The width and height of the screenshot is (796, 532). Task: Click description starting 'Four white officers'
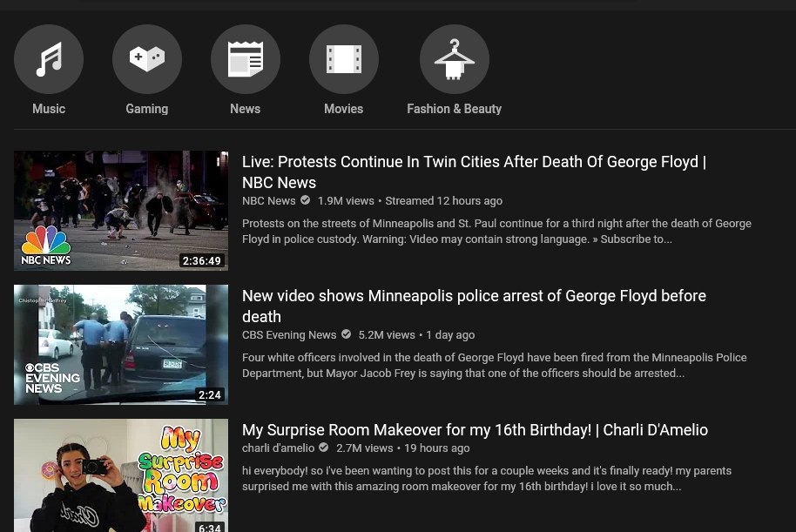coord(495,365)
